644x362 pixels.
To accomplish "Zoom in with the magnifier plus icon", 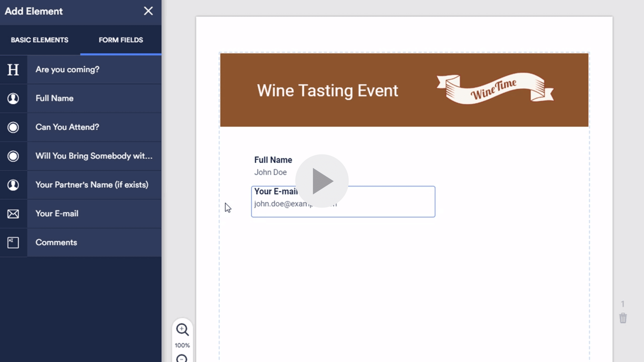I will tap(182, 329).
